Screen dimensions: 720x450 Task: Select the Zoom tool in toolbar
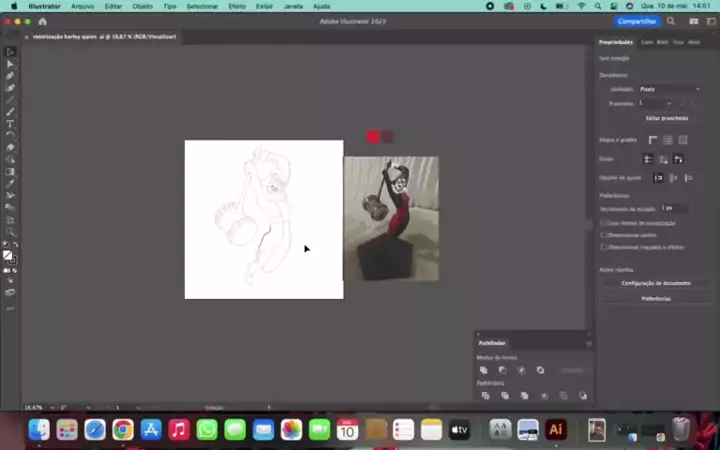click(x=10, y=232)
